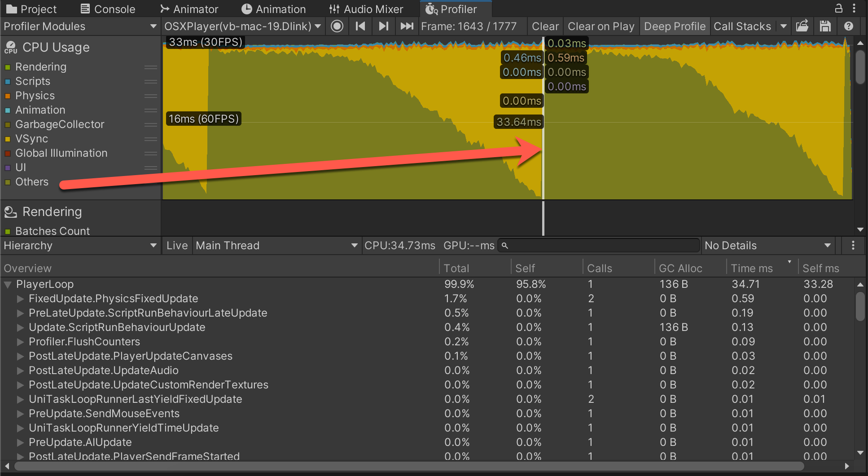The image size is (868, 476).
Task: Click the Audio Mixer sliders icon
Action: tap(334, 9)
